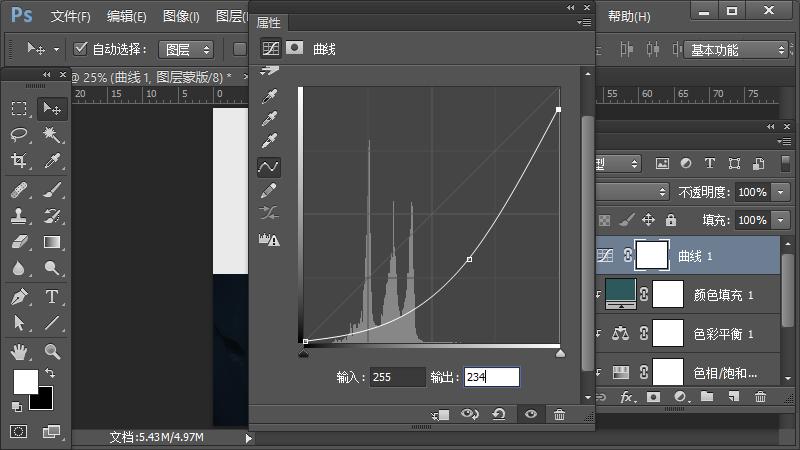Image resolution: width=800 pixels, height=450 pixels.
Task: Delete the Curves adjustment via trash icon
Action: tap(559, 414)
